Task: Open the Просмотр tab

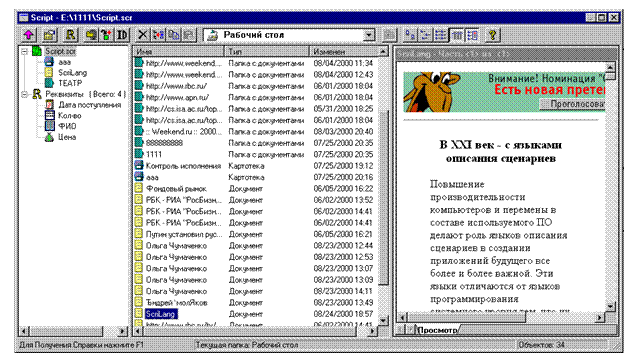Action: click(437, 330)
